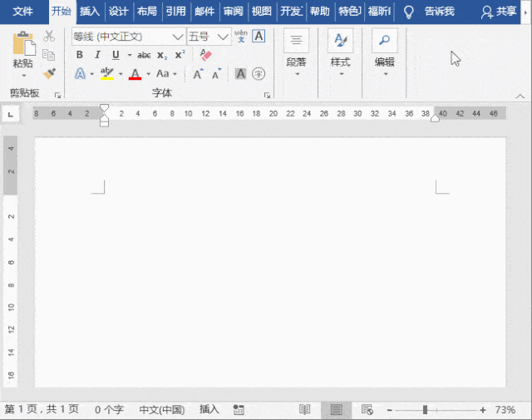532x420 pixels.
Task: Open the font size dropdown 五号
Action: click(223, 37)
